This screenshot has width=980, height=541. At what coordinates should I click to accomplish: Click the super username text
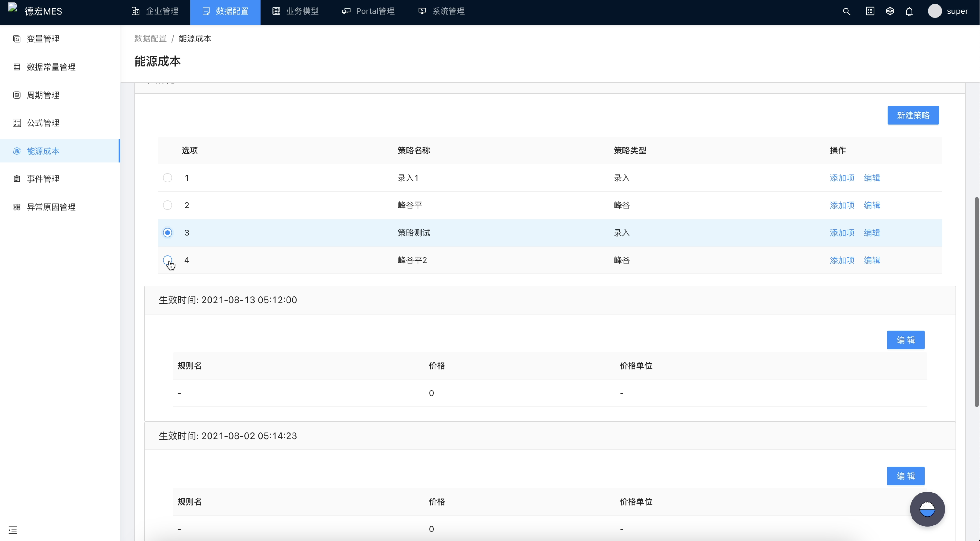(957, 11)
